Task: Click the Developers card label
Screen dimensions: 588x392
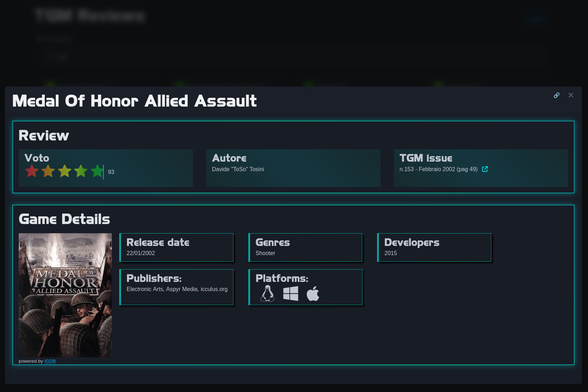Action: (412, 243)
